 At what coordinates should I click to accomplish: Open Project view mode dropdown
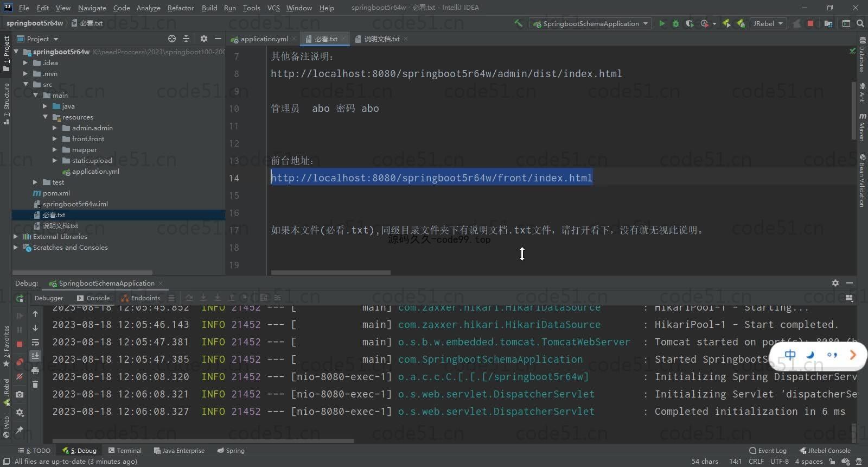[37, 39]
